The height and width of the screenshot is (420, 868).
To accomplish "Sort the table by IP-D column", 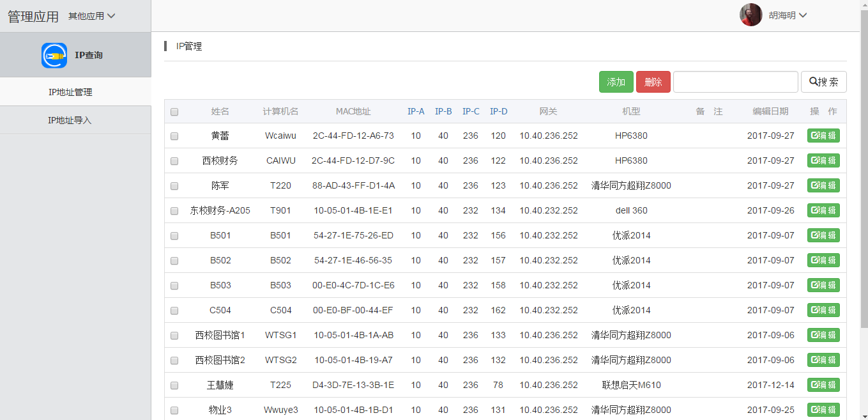I will 498,111.
